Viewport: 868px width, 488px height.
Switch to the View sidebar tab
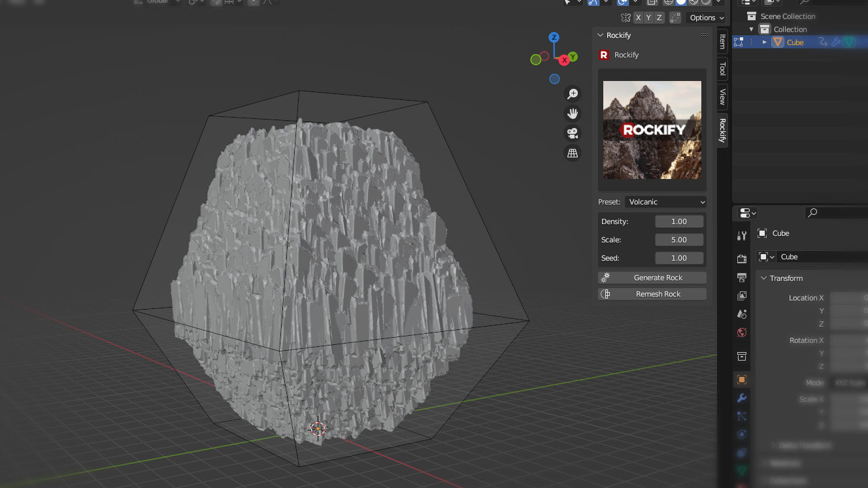[722, 97]
